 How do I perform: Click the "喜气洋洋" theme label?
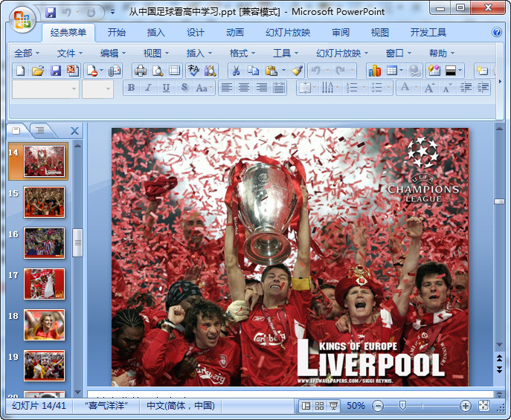coord(106,406)
